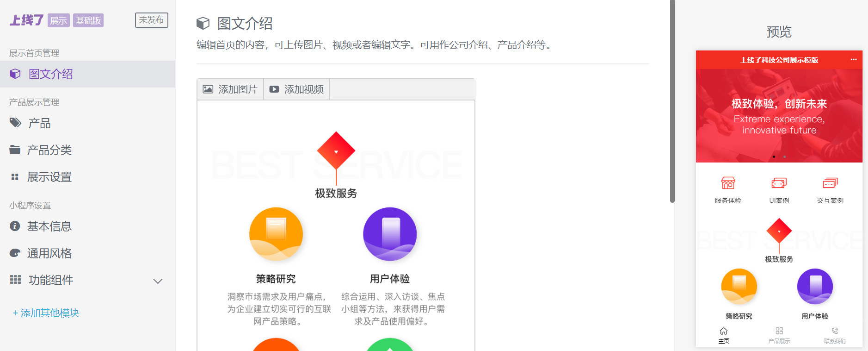This screenshot has height=351, width=868.
Task: Click the 添加图片 button
Action: [230, 89]
